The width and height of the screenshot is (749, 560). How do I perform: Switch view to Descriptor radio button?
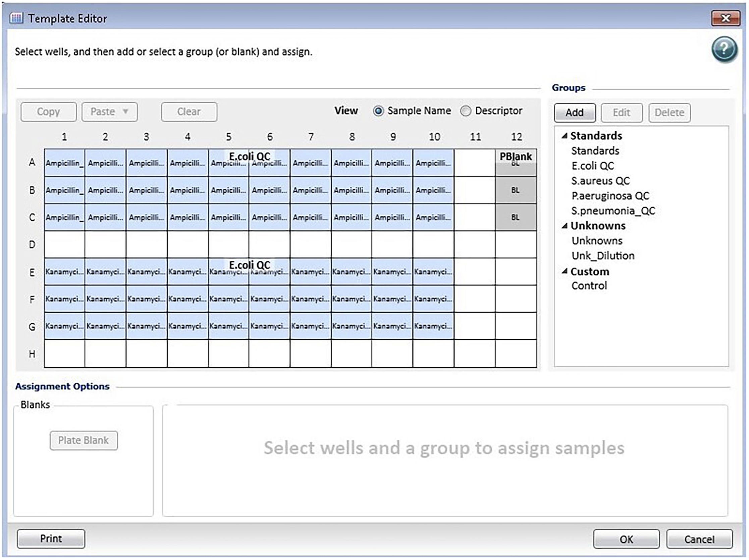(466, 111)
